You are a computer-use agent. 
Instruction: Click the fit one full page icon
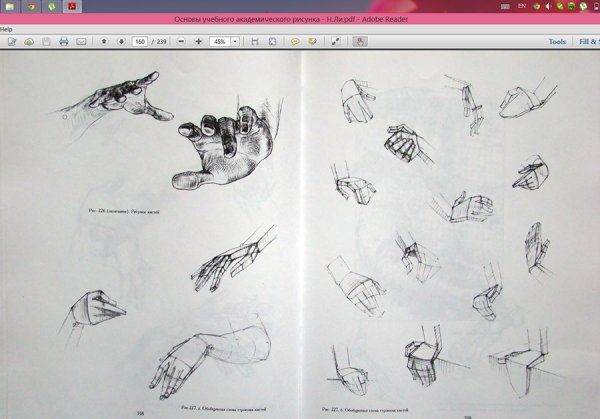[273, 42]
